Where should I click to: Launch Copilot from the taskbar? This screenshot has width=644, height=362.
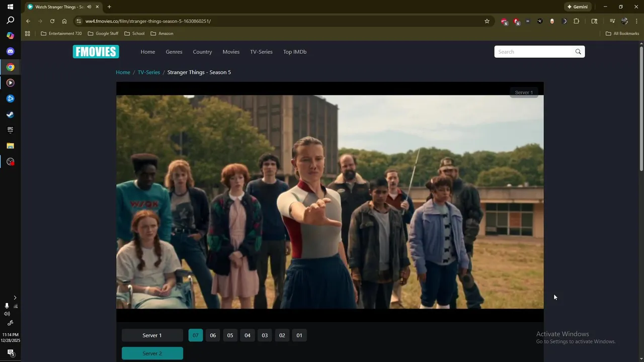tap(10, 36)
